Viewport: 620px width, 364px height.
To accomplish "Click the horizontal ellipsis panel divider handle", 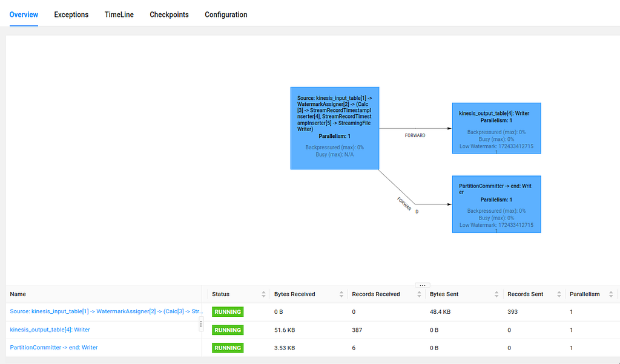I will pos(422,285).
